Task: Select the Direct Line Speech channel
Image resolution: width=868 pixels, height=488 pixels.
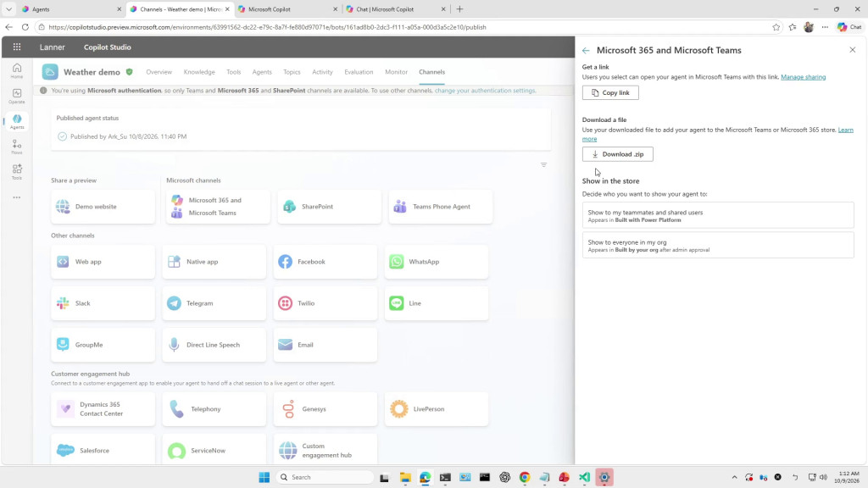Action: (x=214, y=345)
